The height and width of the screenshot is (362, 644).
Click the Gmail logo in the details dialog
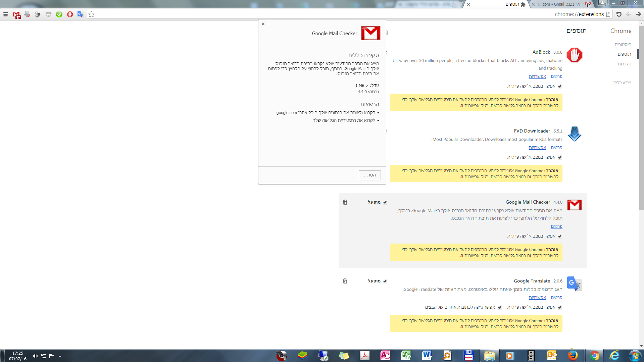pos(371,33)
